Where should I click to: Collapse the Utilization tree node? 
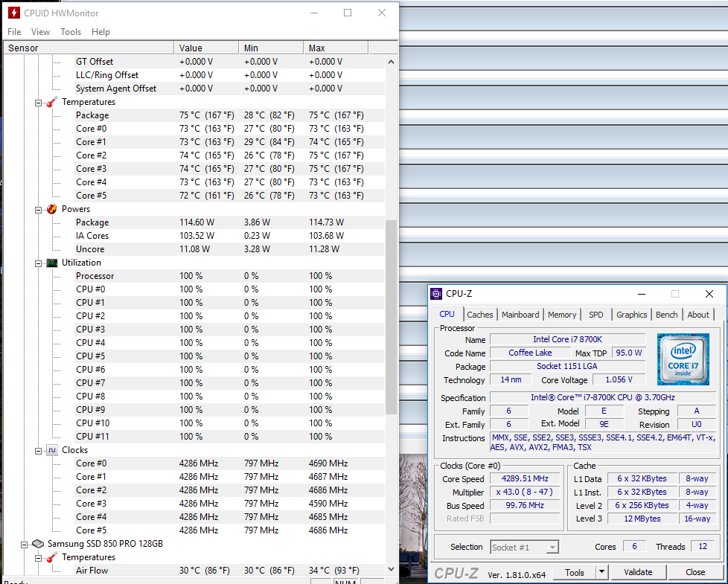coord(39,263)
